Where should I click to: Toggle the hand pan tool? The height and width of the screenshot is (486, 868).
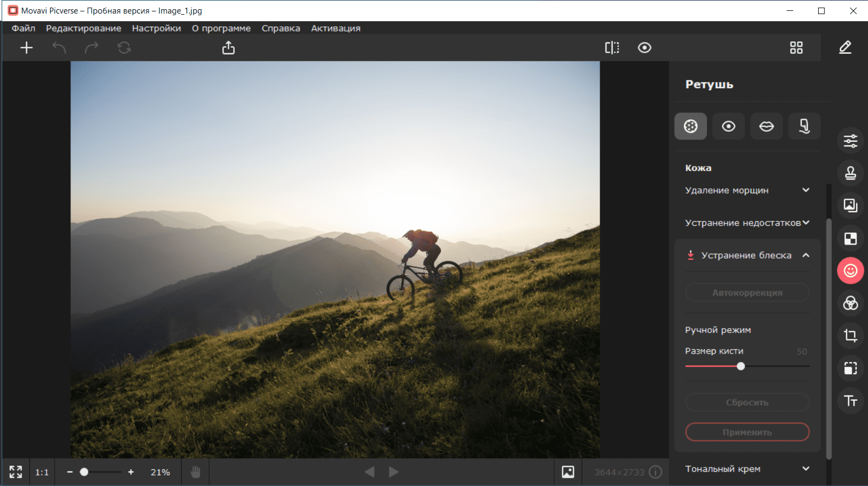click(196, 472)
